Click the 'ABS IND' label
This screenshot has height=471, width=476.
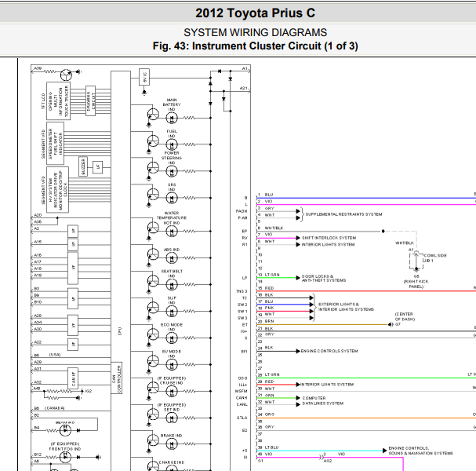pos(172,250)
